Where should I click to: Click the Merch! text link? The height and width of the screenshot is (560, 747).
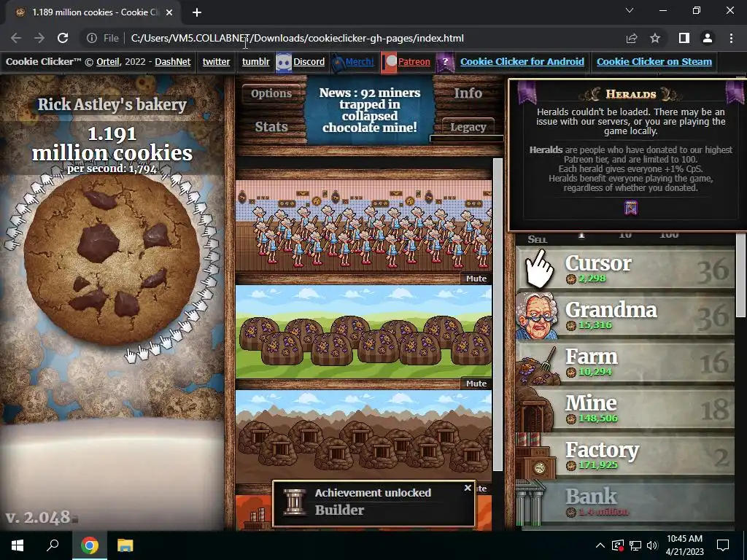[x=360, y=62]
